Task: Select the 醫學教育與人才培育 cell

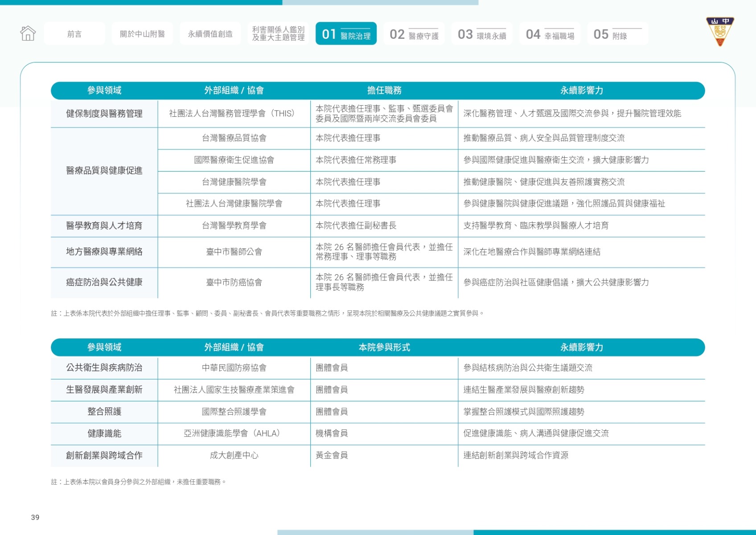Action: [x=104, y=226]
